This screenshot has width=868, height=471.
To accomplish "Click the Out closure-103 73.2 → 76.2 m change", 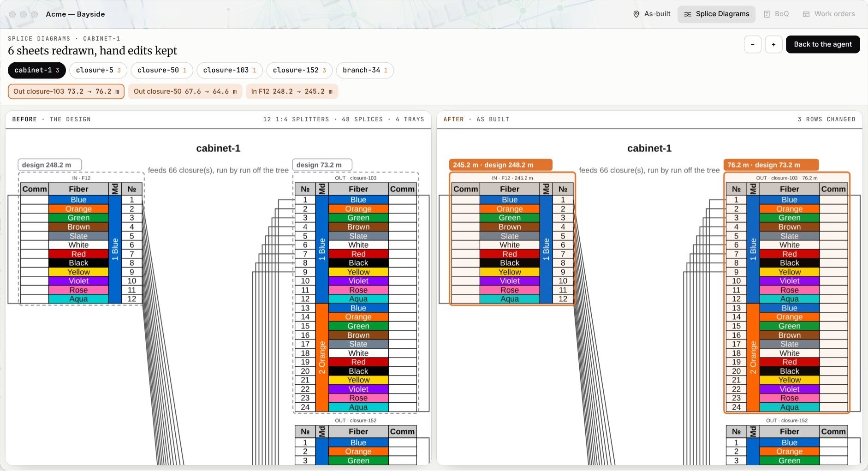I will point(66,91).
